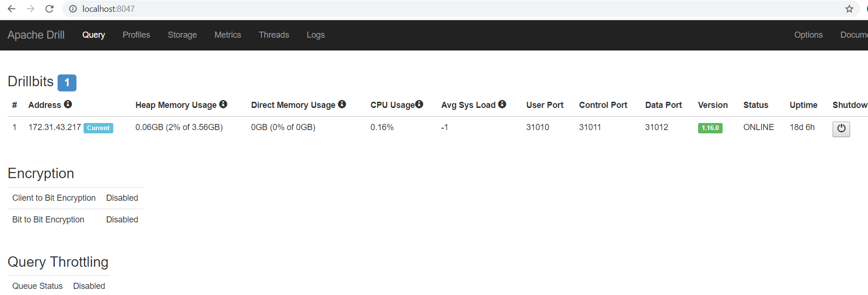Bookmark this page with the star icon
This screenshot has height=295, width=868.
(x=849, y=9)
